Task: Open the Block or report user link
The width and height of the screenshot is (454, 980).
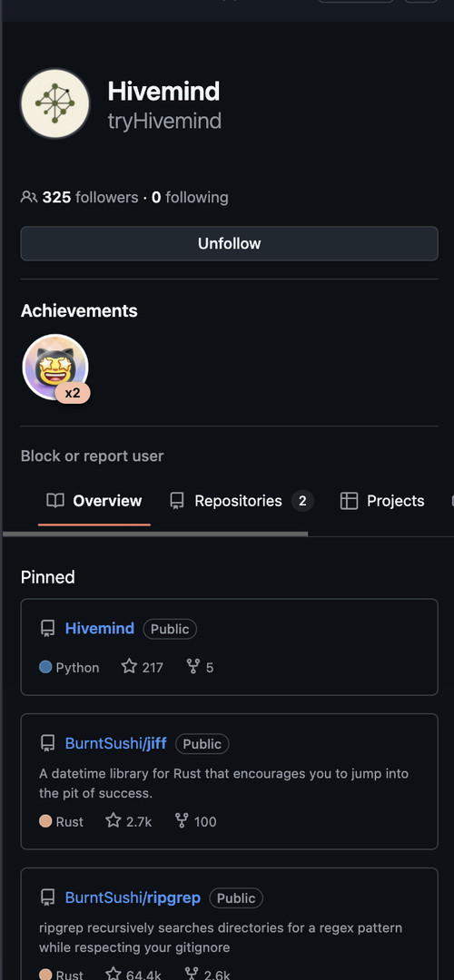Action: [x=92, y=456]
